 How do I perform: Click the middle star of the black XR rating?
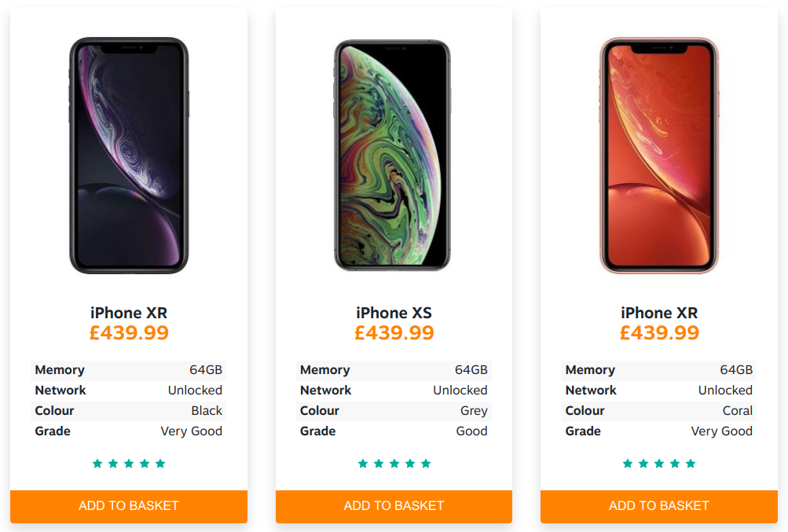129,463
